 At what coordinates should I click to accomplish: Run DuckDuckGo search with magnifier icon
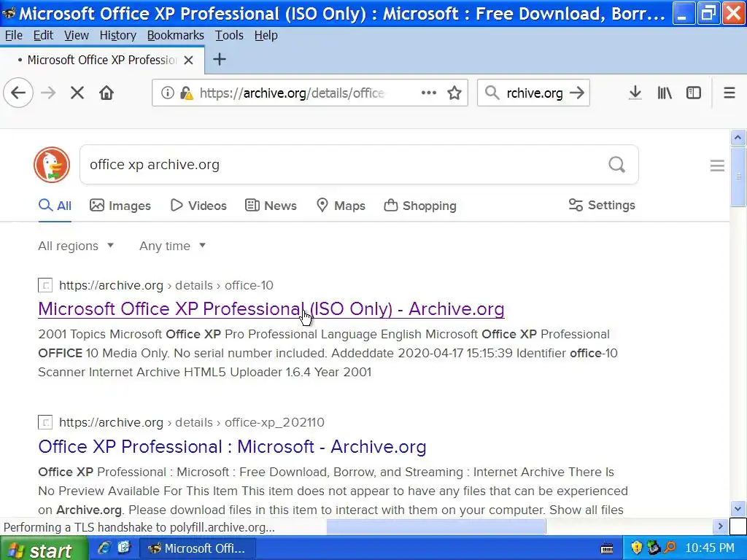(x=617, y=165)
